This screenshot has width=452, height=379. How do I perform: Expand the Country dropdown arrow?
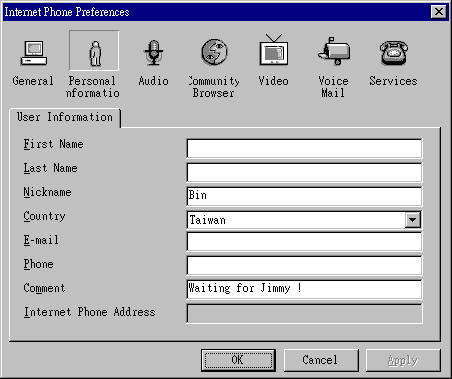[413, 220]
